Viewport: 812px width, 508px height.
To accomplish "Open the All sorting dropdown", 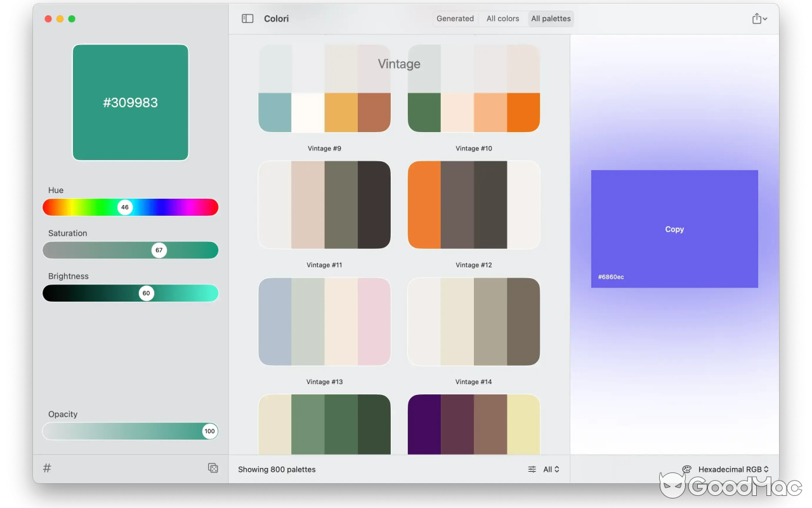I will click(x=549, y=469).
